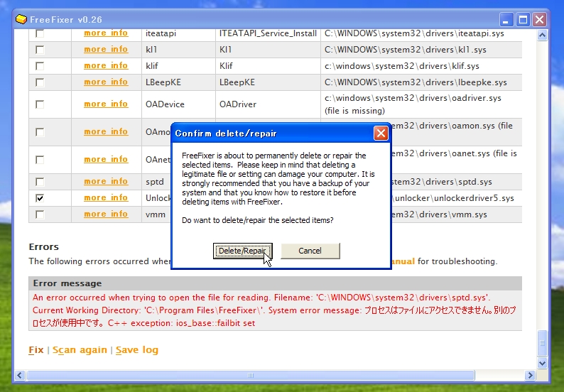This screenshot has height=392, width=564.
Task: Click the Error message table header
Action: click(275, 283)
